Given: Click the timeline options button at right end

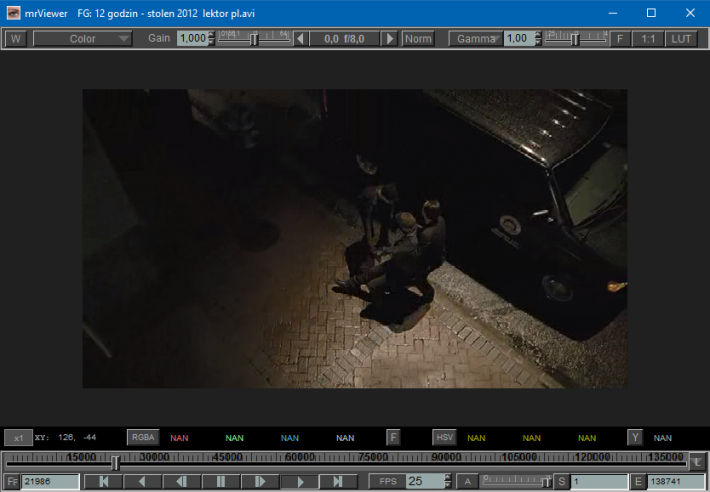Looking at the screenshot, I should (698, 462).
